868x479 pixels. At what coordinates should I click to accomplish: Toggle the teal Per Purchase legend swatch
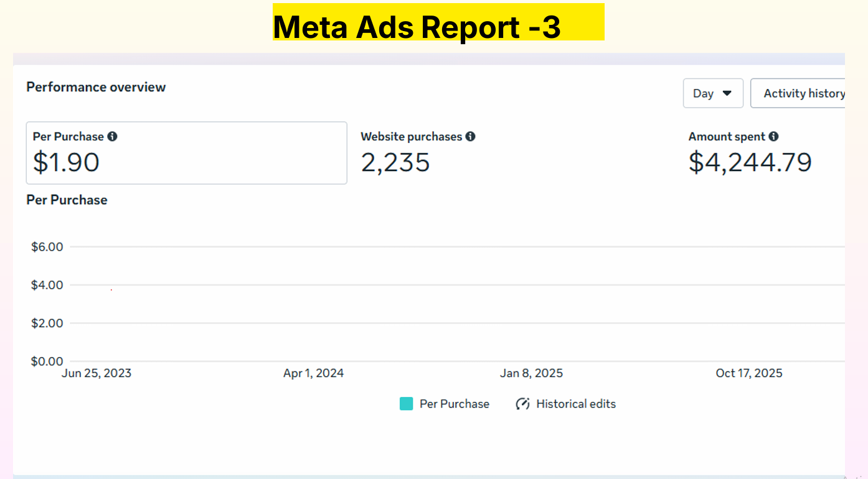407,404
